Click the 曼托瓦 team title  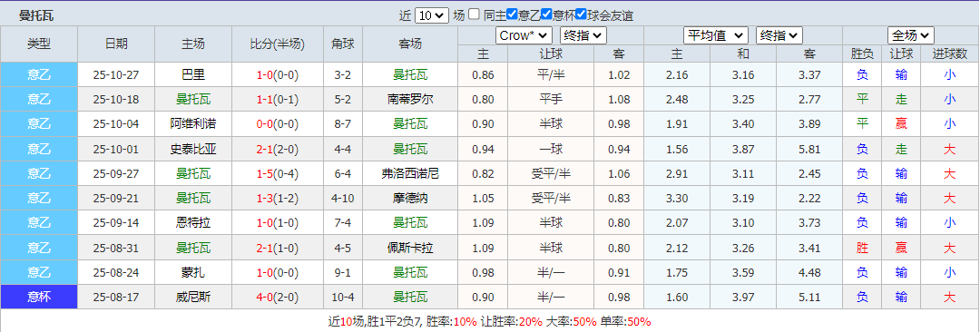pos(36,16)
